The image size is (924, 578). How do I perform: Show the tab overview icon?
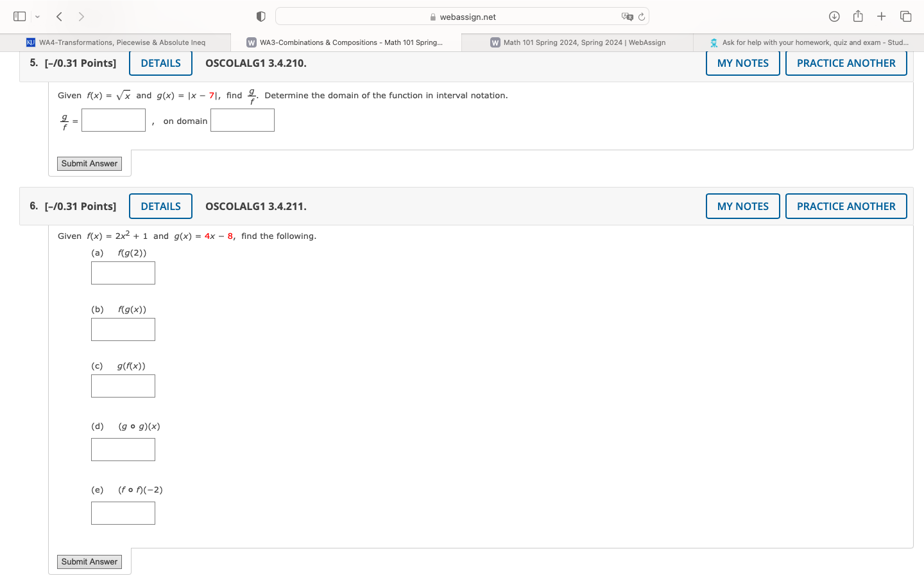coord(905,17)
